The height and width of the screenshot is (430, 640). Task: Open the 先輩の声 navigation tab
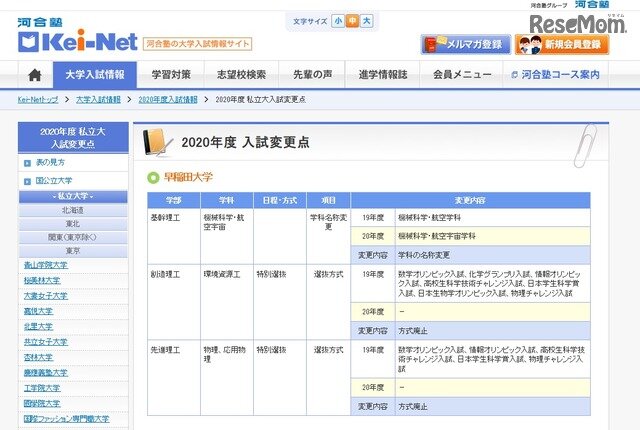tap(312, 75)
